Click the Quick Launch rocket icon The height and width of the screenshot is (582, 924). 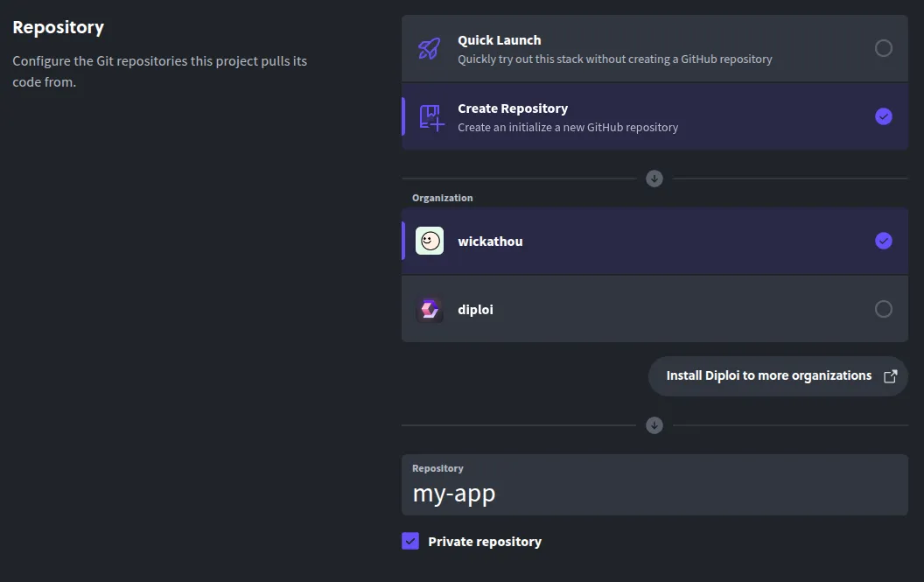pyautogui.click(x=429, y=48)
